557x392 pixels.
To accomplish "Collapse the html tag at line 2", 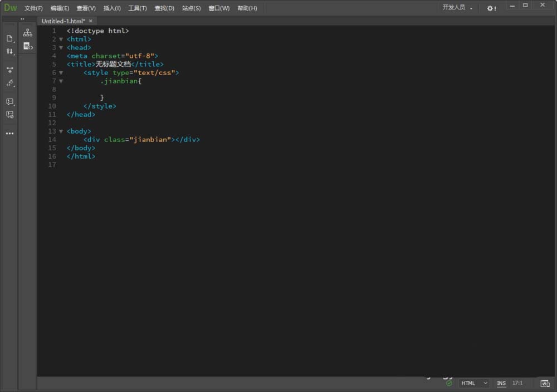I will click(61, 40).
